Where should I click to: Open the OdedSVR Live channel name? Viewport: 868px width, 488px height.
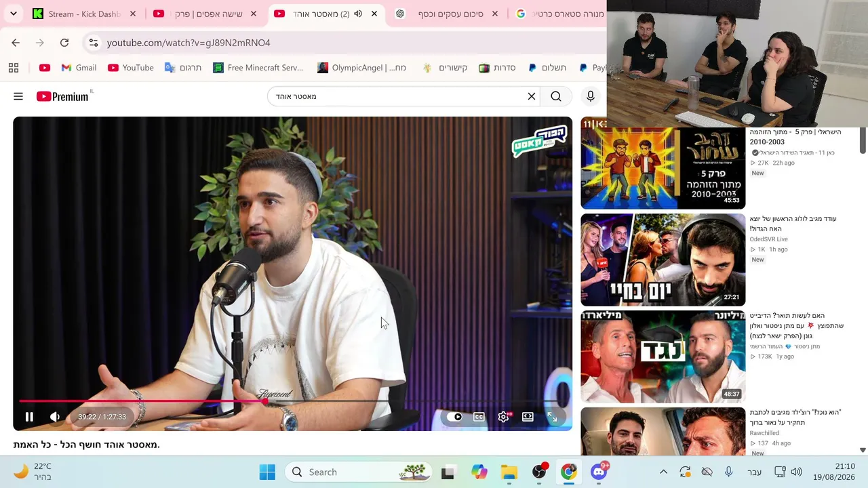coord(768,239)
